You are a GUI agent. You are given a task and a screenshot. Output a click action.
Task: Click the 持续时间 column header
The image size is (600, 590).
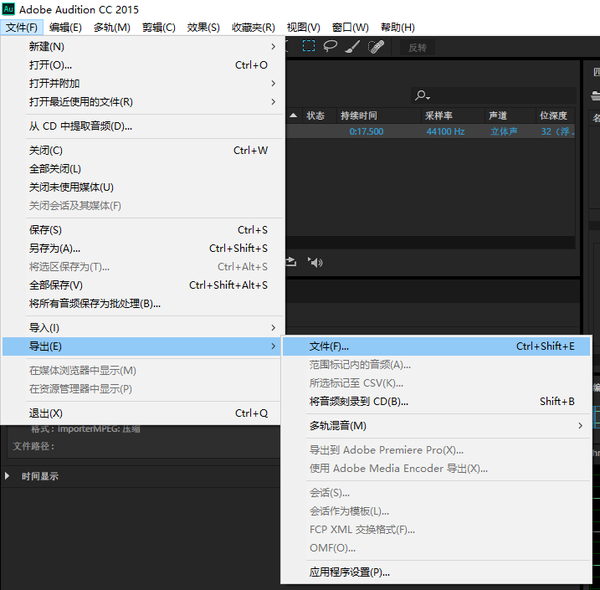tap(359, 116)
